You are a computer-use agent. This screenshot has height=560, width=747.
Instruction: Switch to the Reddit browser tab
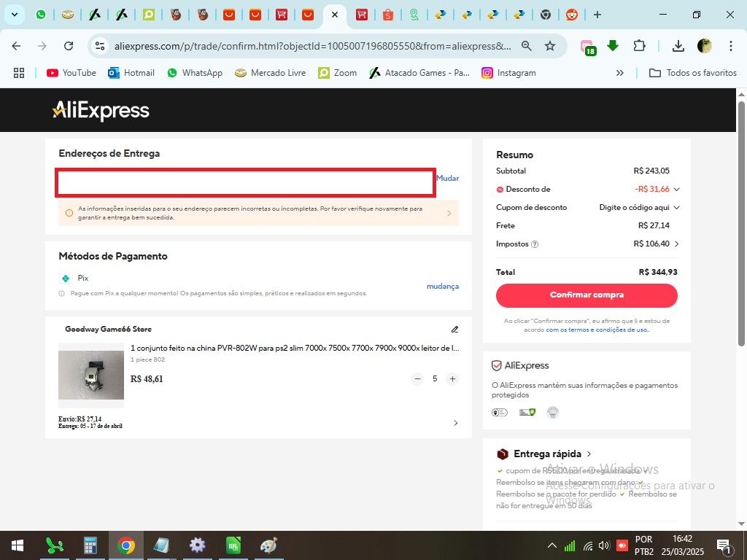(572, 15)
